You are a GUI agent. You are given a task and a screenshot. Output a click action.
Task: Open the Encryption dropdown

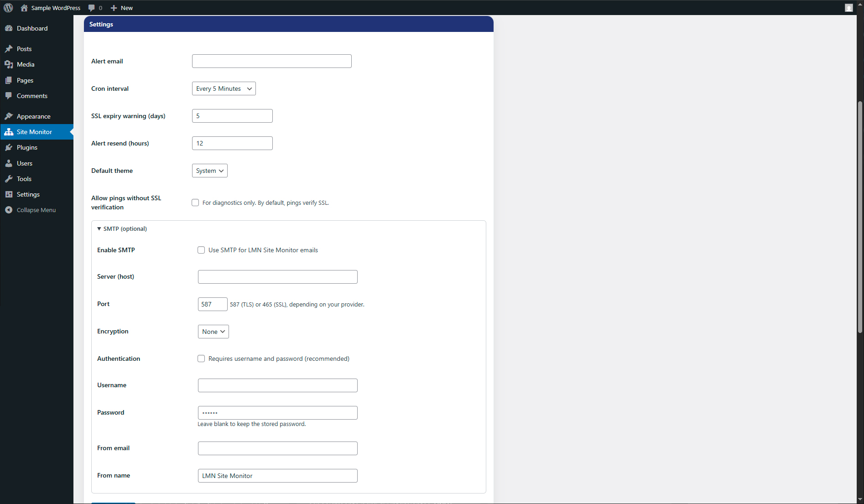[x=213, y=332]
